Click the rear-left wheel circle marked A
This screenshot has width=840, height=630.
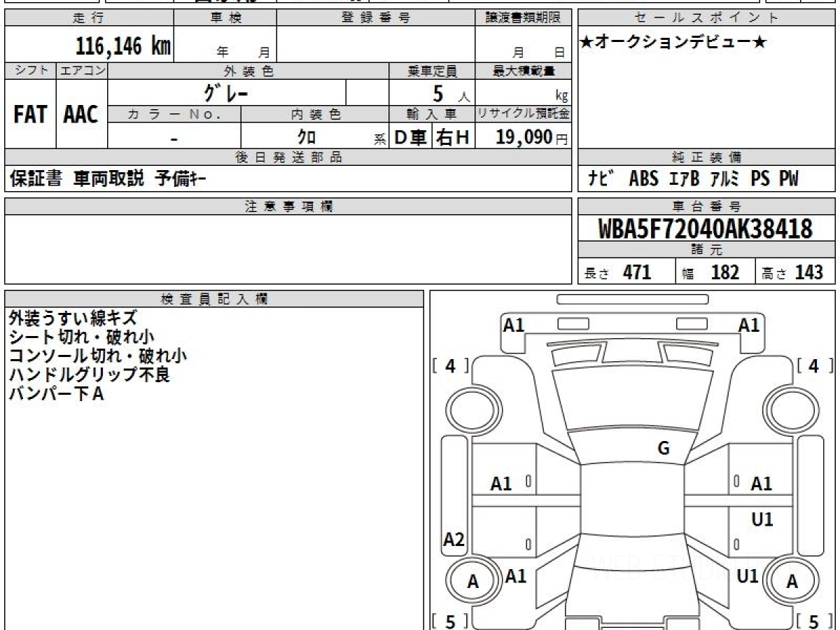[x=472, y=581]
